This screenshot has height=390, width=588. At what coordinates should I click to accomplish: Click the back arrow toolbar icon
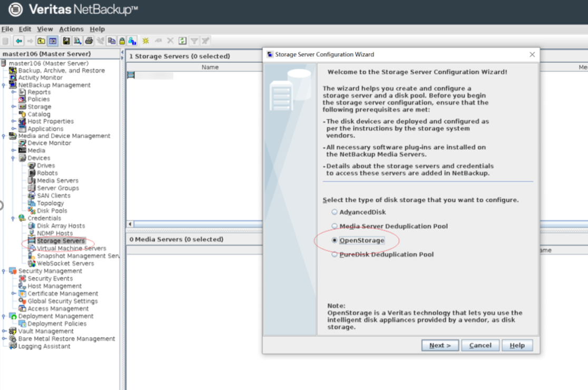click(x=19, y=41)
